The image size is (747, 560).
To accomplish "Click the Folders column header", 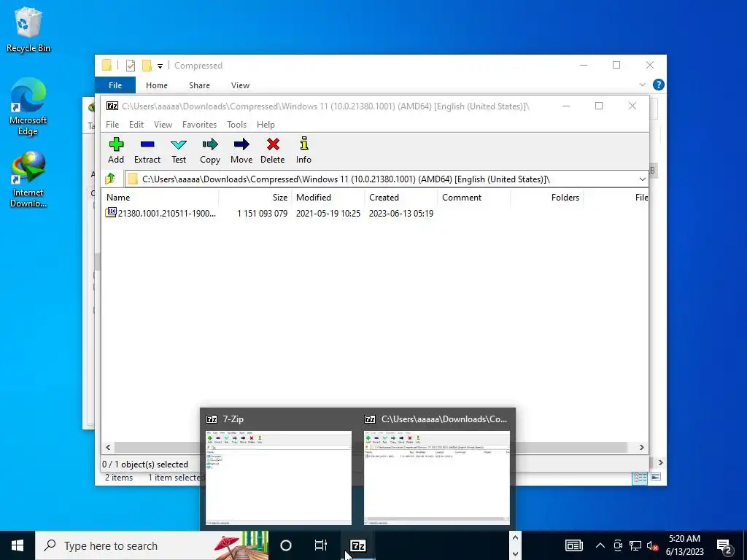I will click(x=547, y=197).
